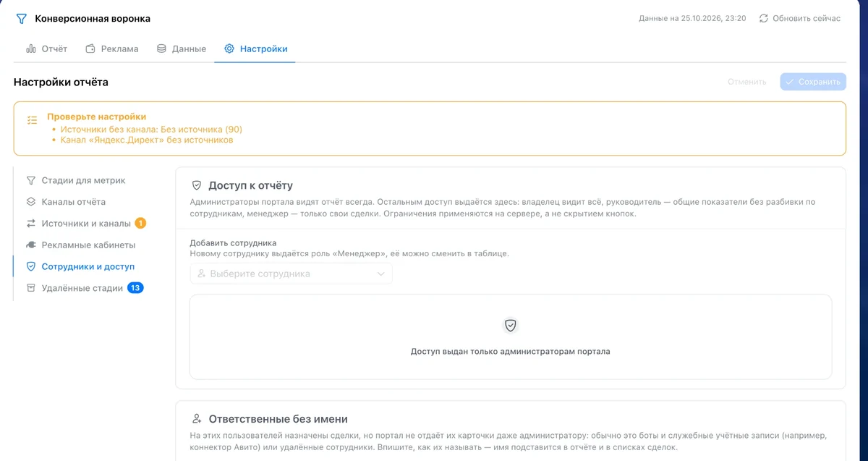868x461 pixels.
Task: Open the Выберите сотрудника dropdown
Action: (291, 274)
